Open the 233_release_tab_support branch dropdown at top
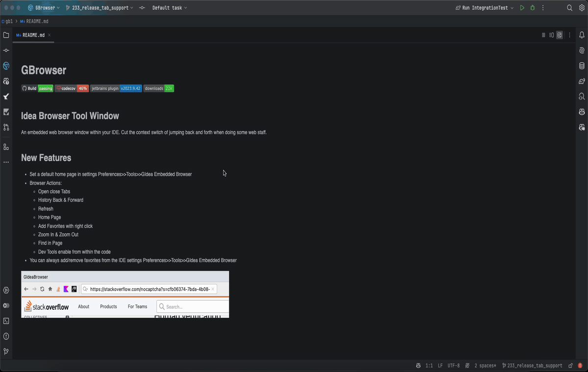588x372 pixels. (99, 8)
